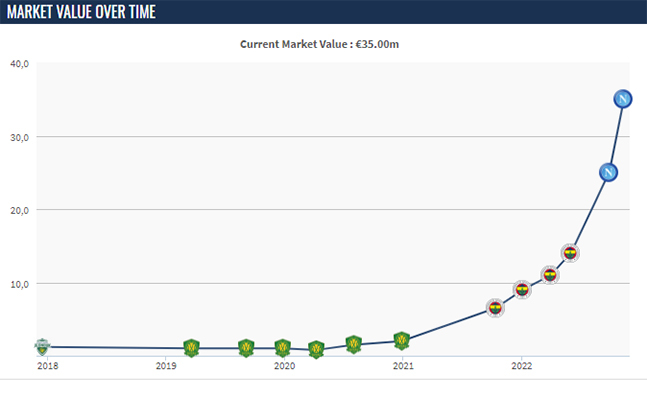
Task: Click the 2022 x-axis year label
Action: click(522, 366)
